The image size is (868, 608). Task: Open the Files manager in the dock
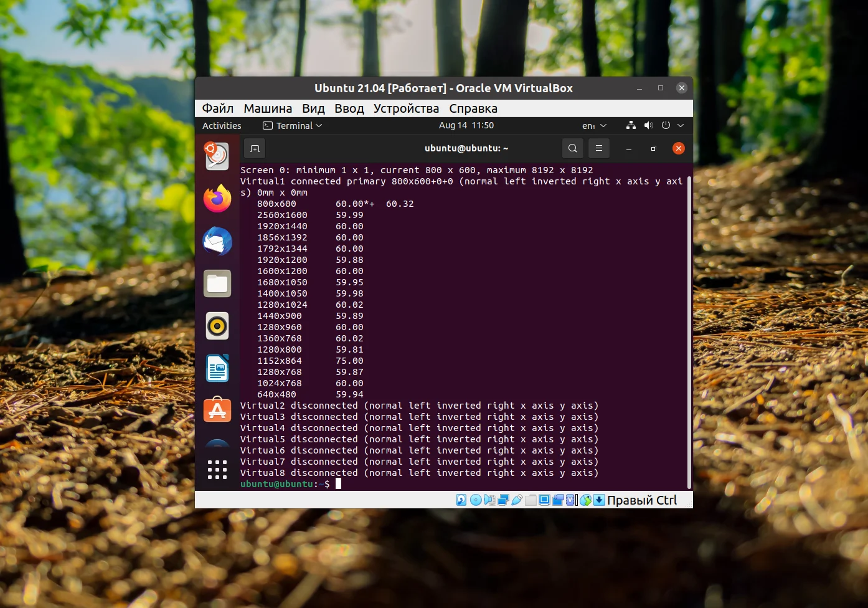[x=217, y=283]
